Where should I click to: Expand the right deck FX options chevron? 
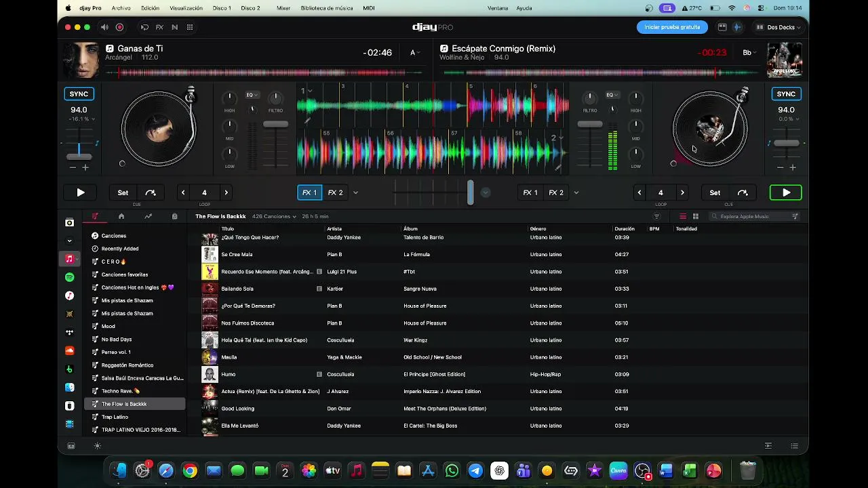pyautogui.click(x=576, y=192)
